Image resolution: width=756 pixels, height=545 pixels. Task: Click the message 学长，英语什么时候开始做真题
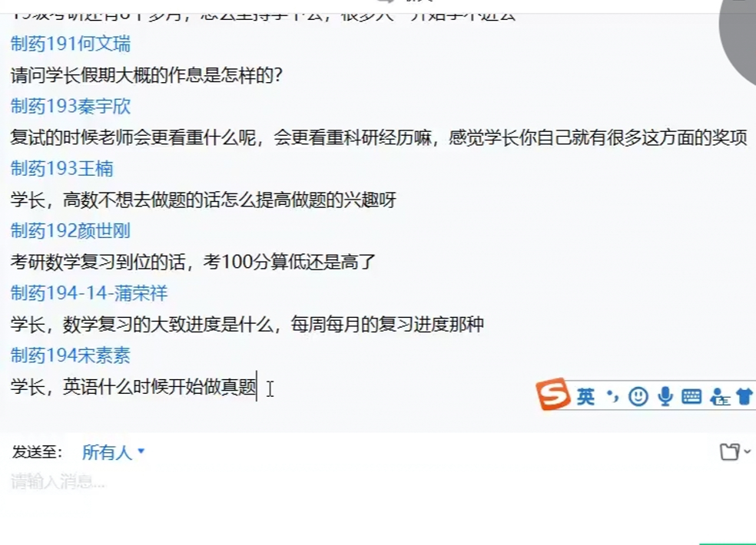click(134, 386)
